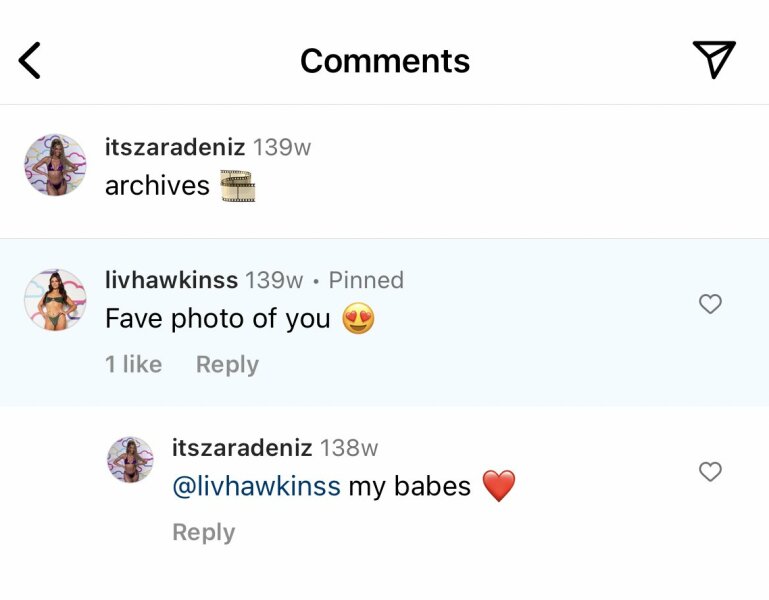Like livhawkinss's pinned comment with the heart
769x600 pixels.
point(710,304)
